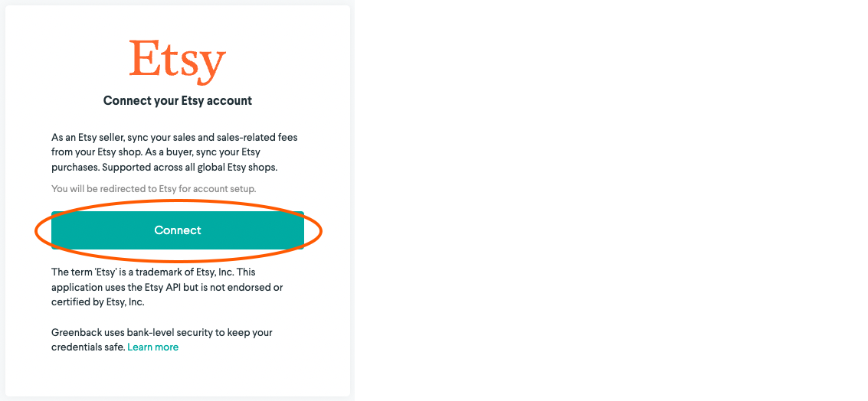Click the 'application uses the Etsy API' line
The image size is (868, 401).
point(168,288)
